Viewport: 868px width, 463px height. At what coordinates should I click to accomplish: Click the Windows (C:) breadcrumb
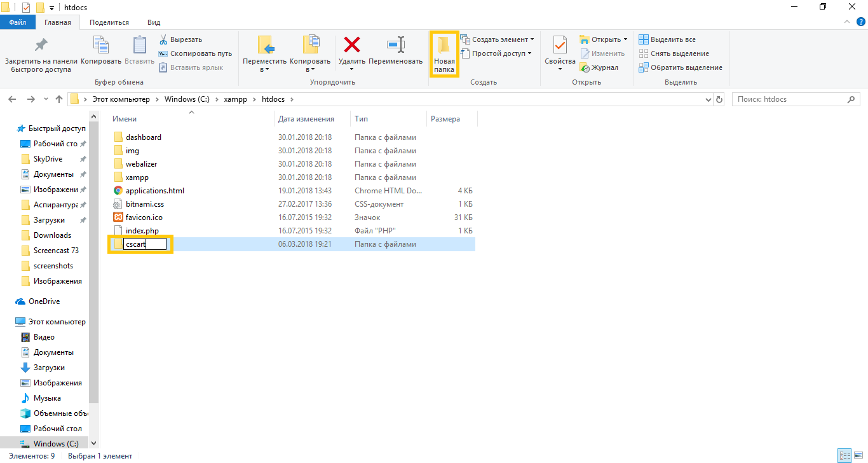(187, 99)
